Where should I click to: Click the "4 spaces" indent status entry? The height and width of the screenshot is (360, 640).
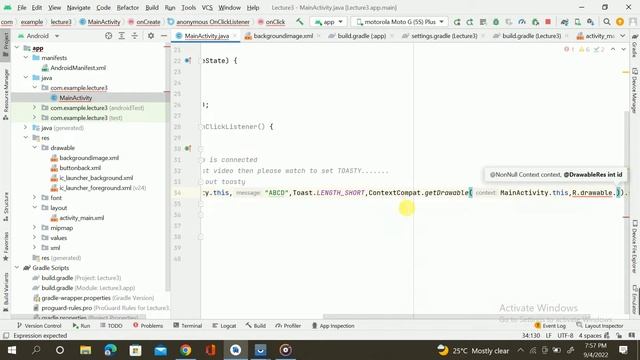[x=590, y=336]
